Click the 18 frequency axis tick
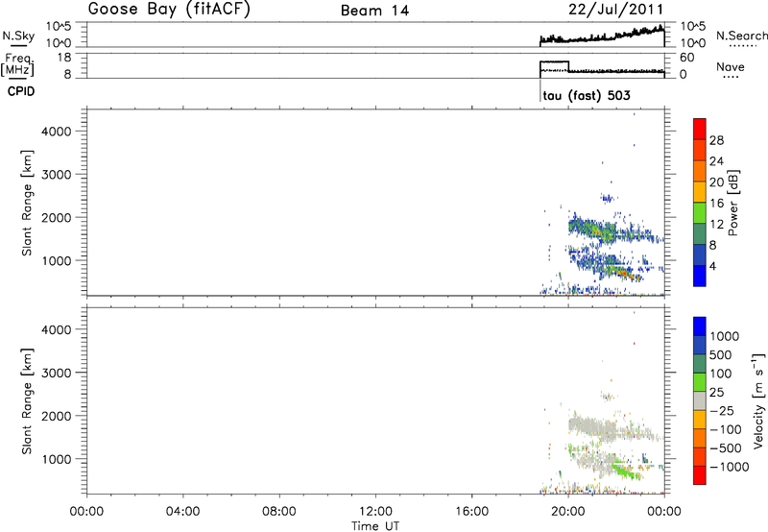Viewport: 768px width, 532px height. point(63,58)
